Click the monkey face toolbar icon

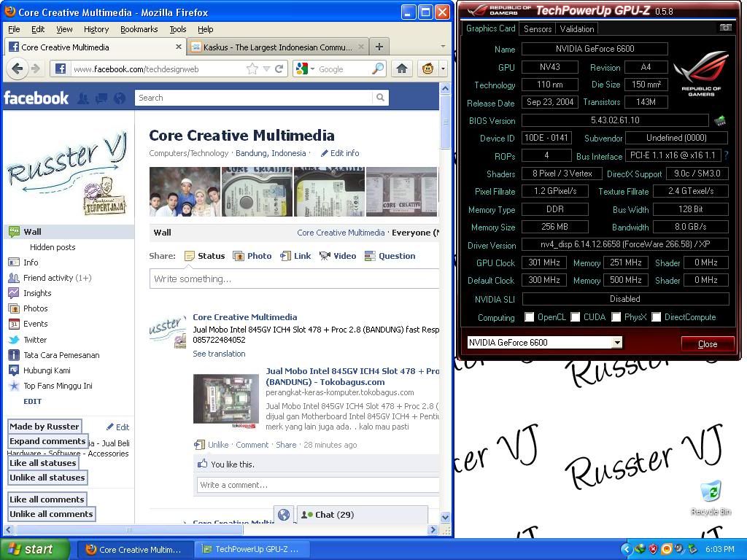(x=427, y=69)
